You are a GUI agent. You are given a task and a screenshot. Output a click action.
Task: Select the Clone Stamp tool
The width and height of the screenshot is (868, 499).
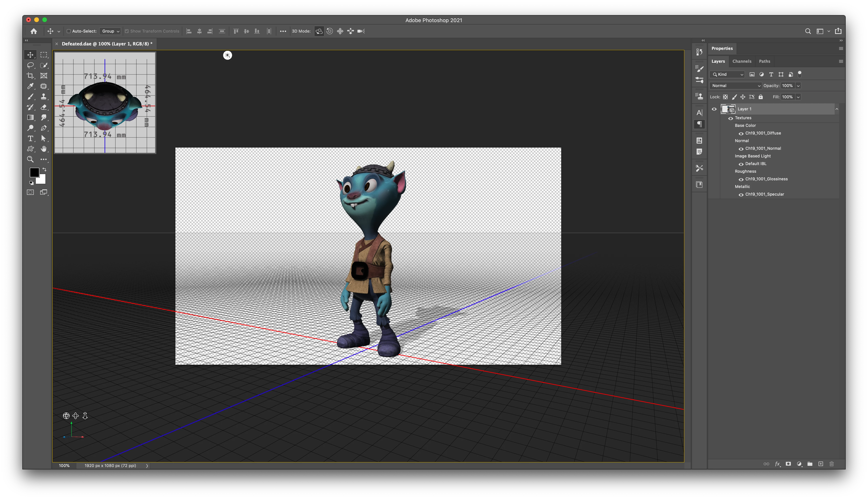click(44, 97)
